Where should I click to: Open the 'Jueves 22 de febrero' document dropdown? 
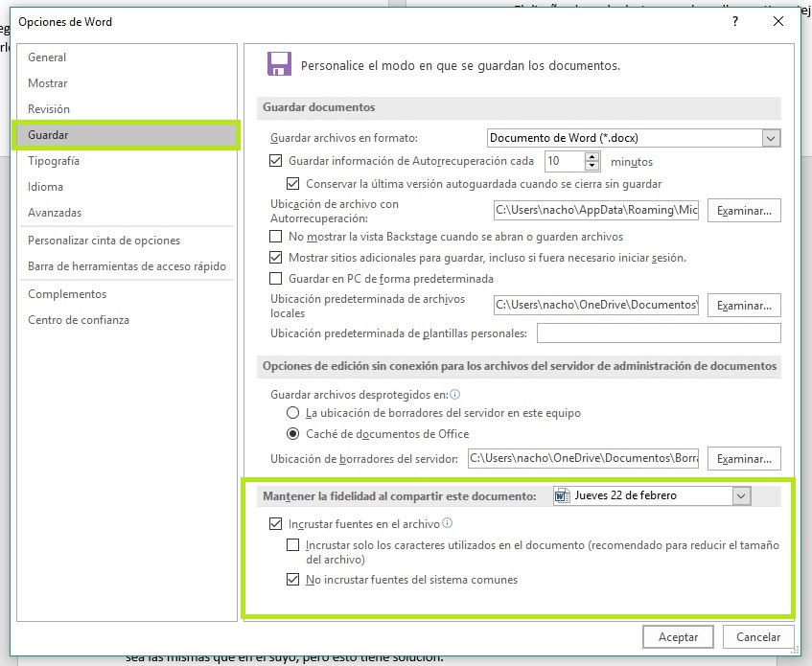coord(741,495)
